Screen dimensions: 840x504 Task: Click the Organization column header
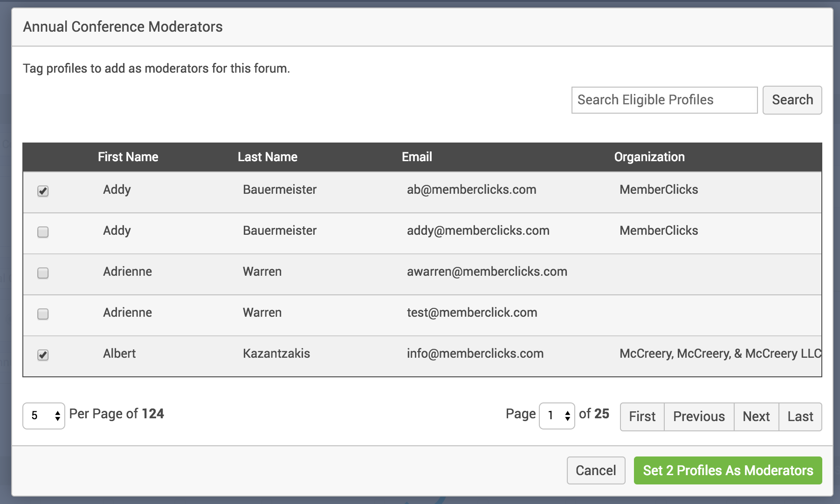649,157
